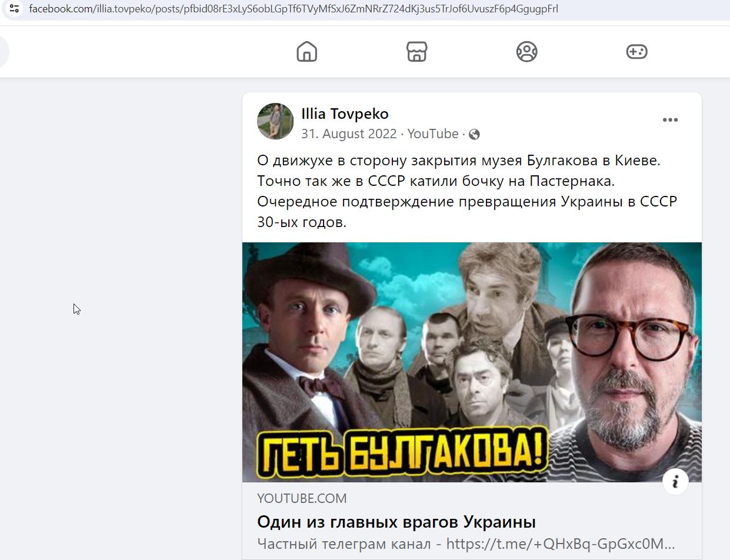The width and height of the screenshot is (730, 560).
Task: Go to the Marketplace storefront icon
Action: pos(416,52)
